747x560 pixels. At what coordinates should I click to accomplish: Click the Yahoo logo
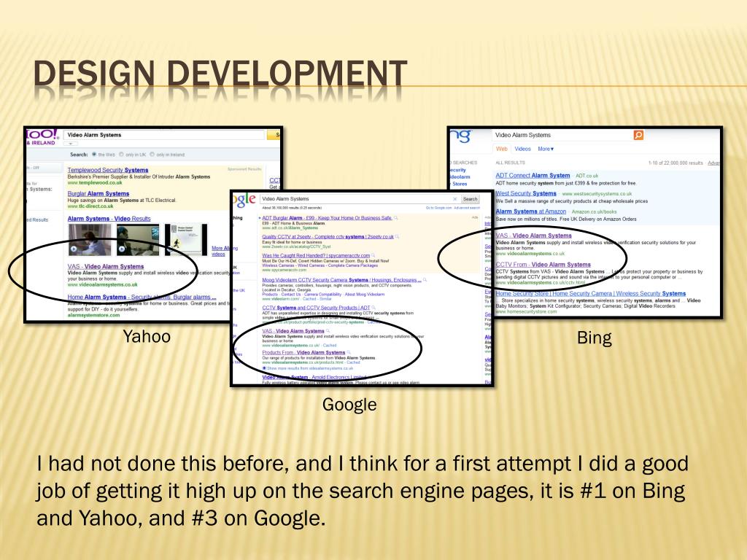[x=42, y=134]
